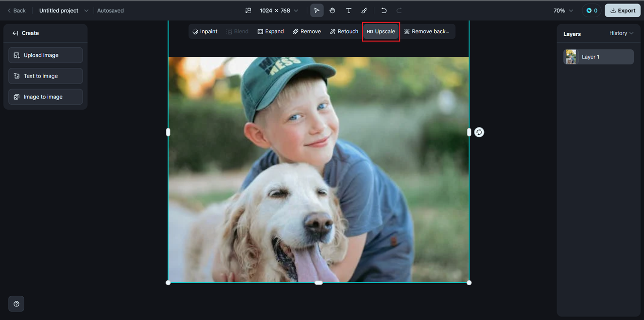The image size is (644, 320).
Task: Click the rotate handle beside the image
Action: (479, 132)
